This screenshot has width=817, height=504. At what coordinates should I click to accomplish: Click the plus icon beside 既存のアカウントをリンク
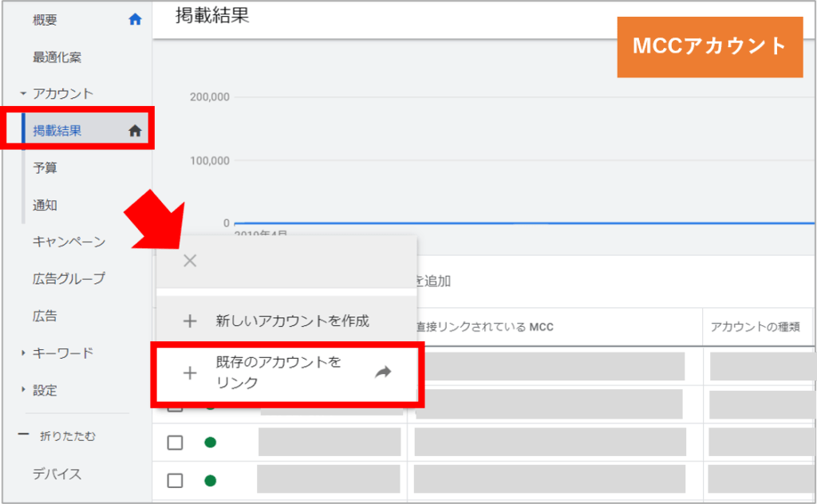point(190,372)
